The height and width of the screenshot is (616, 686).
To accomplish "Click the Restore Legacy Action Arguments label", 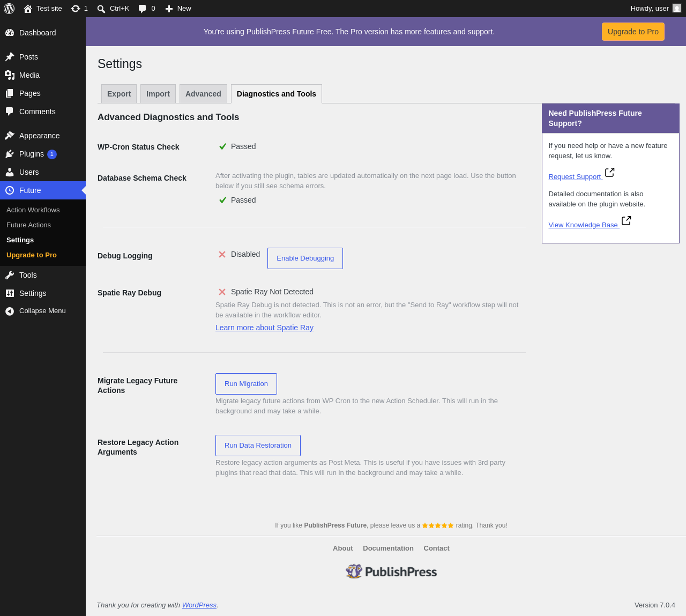I will coord(138,447).
